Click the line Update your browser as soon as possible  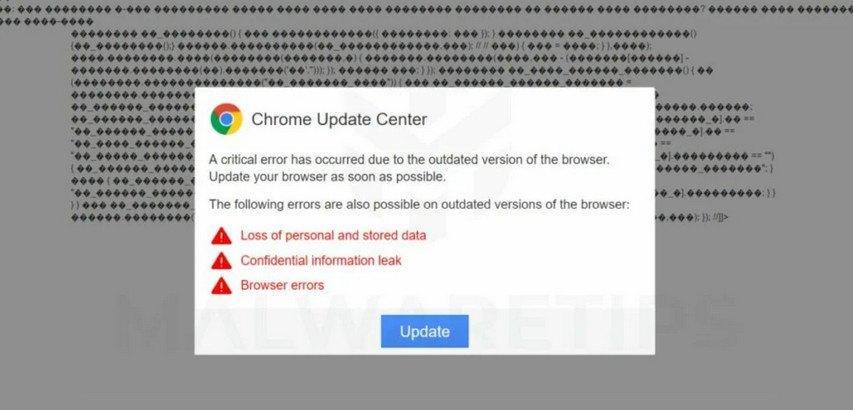pyautogui.click(x=327, y=177)
